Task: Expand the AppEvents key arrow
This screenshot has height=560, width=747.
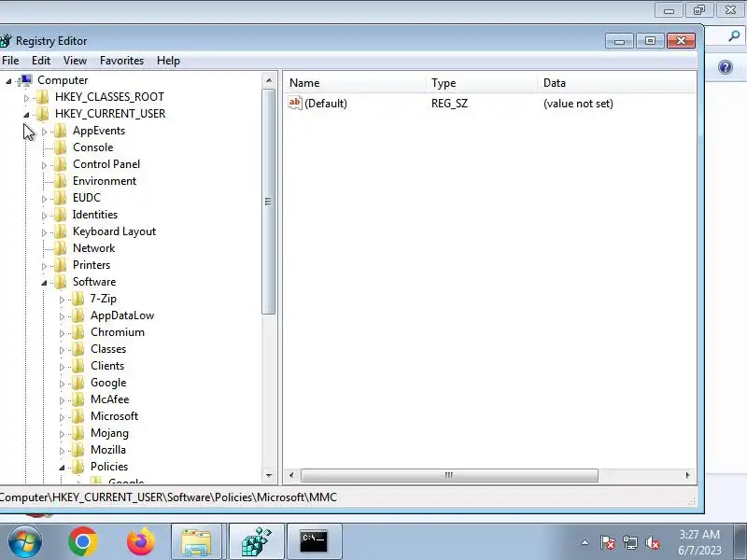Action: point(44,132)
